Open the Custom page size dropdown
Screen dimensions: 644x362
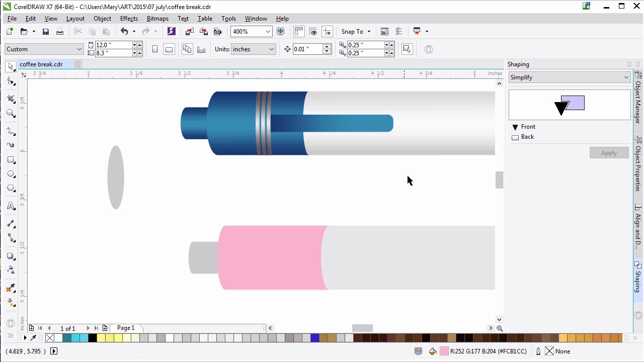pos(79,49)
